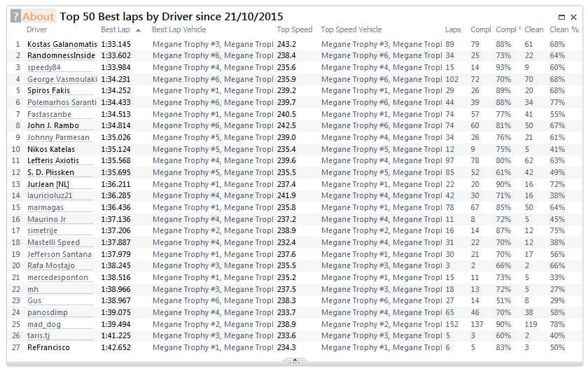Open driver Mastelli Speed

pos(53,243)
